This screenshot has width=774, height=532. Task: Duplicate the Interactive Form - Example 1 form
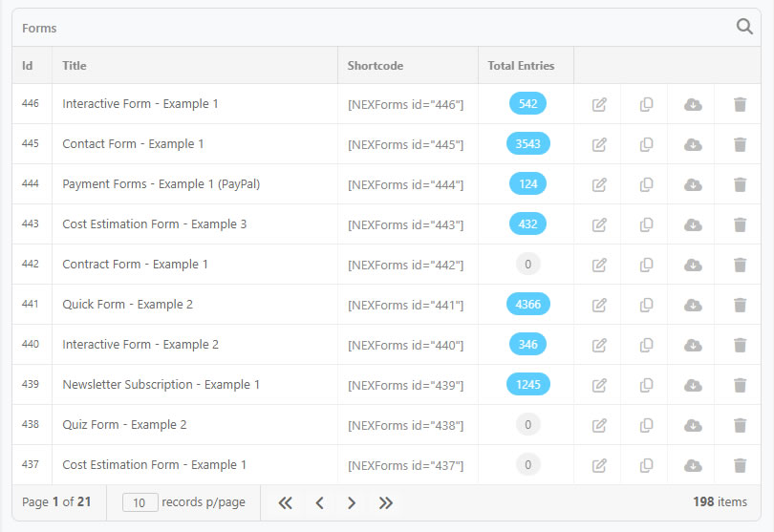pos(646,105)
